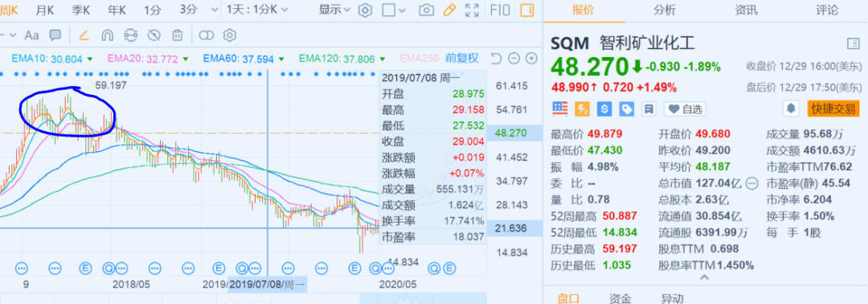Toggle the right sidebar panel

[527, 10]
